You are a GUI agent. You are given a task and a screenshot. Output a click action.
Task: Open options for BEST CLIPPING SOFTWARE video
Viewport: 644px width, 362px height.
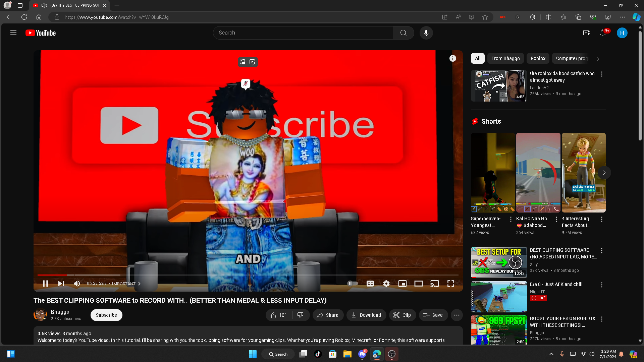[x=602, y=251]
